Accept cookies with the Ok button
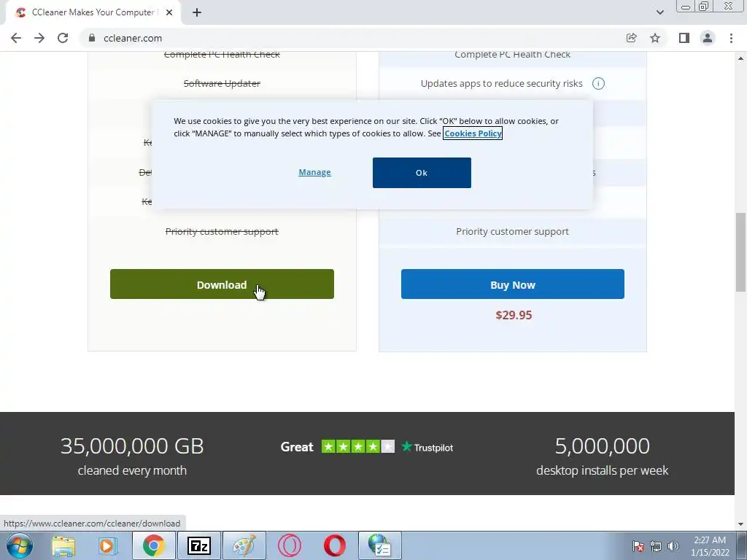Screen dimensions: 747x560 422,172
